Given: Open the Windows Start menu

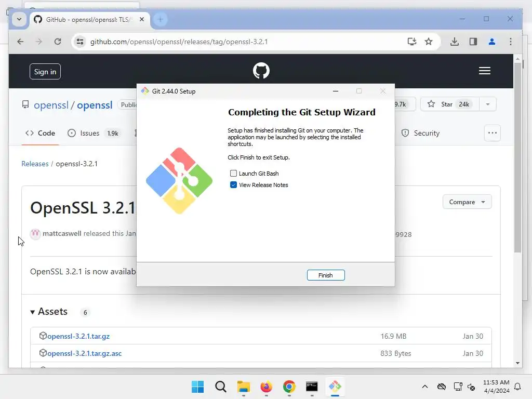Looking at the screenshot, I should (198, 387).
